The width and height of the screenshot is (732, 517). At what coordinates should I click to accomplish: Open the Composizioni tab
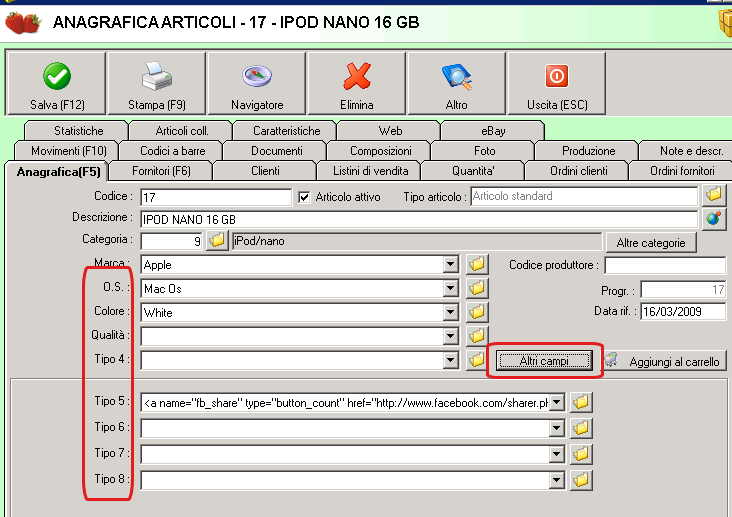380,151
